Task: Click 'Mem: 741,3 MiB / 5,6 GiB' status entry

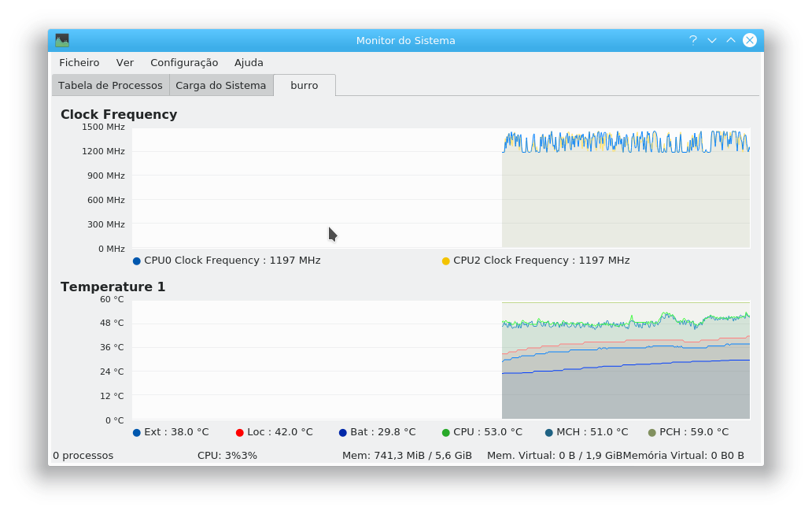Action: (x=407, y=456)
